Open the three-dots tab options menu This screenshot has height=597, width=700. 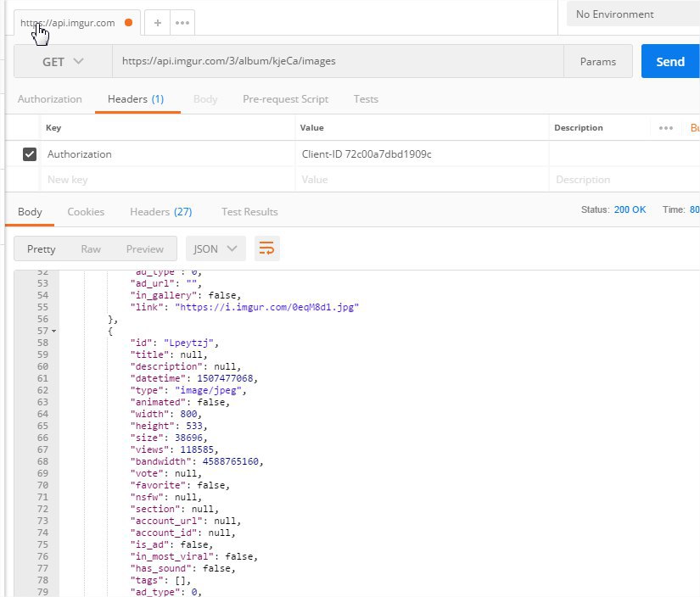182,23
